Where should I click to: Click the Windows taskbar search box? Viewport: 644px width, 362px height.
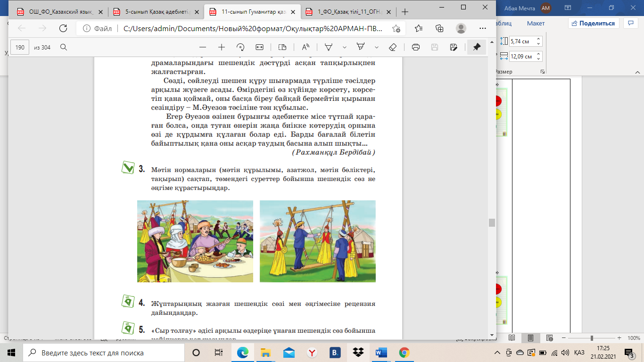click(x=104, y=353)
